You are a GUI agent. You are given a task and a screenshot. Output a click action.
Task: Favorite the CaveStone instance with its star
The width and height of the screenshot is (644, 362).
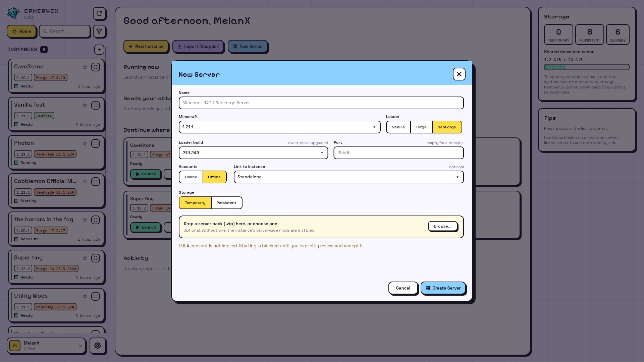pos(85,67)
